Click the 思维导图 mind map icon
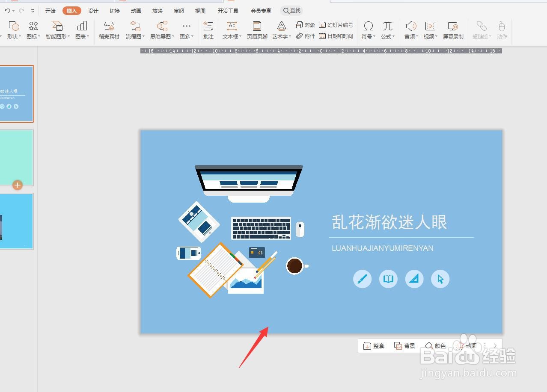547x392 pixels. [x=162, y=27]
